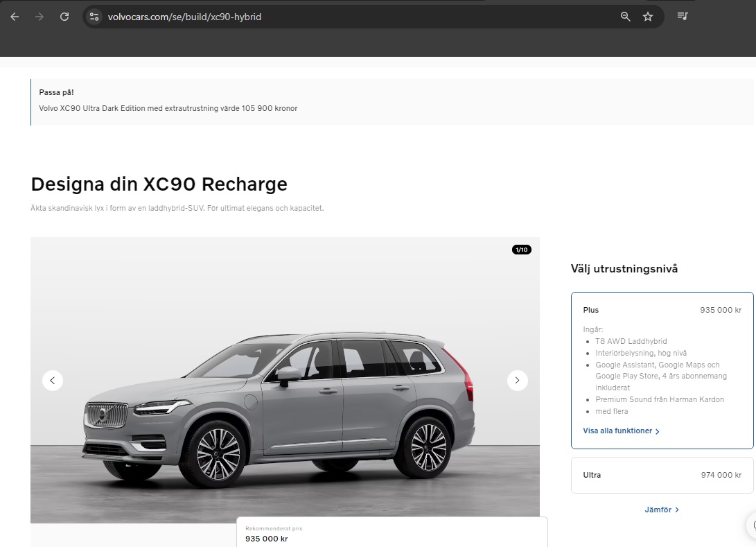This screenshot has height=547, width=756.
Task: Click the Ultra price 974 000 kr
Action: point(721,475)
